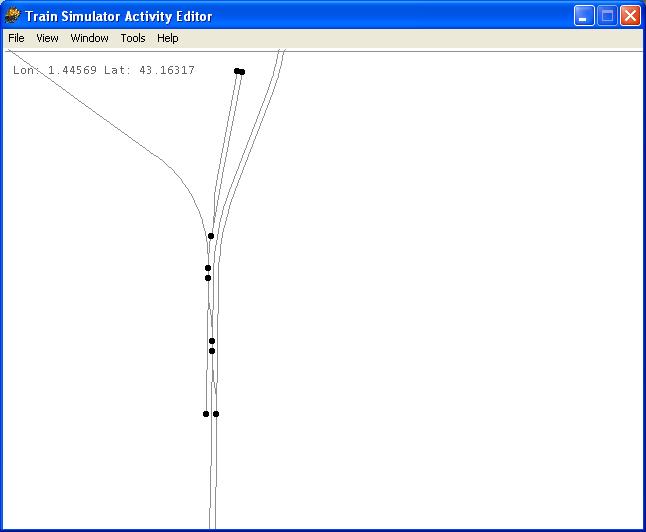Open the View menu
Screen dimensions: 646x532
pyautogui.click(x=47, y=38)
